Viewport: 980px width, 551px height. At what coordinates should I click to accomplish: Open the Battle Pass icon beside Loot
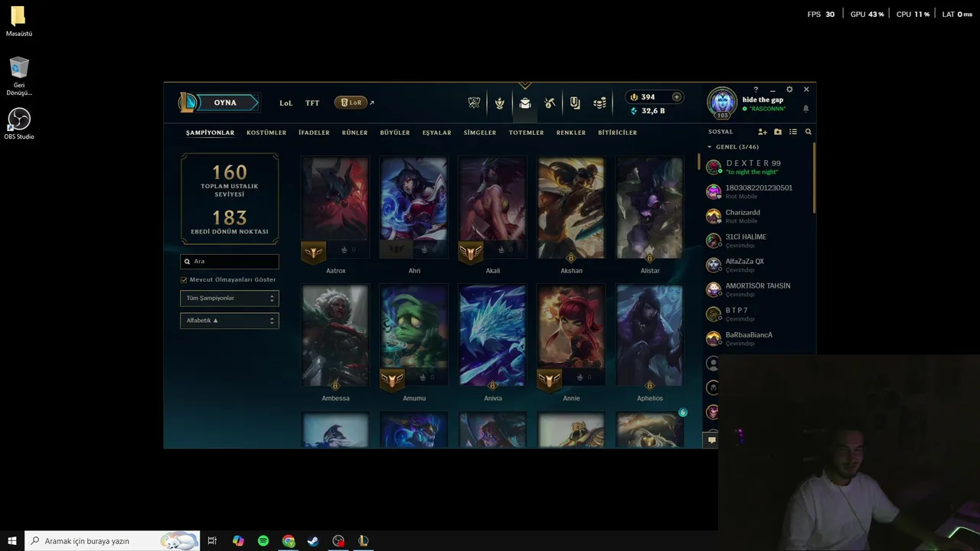[575, 103]
